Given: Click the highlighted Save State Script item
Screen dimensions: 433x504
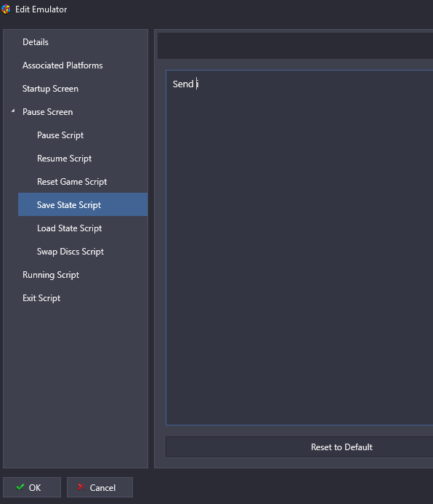Looking at the screenshot, I should point(83,204).
